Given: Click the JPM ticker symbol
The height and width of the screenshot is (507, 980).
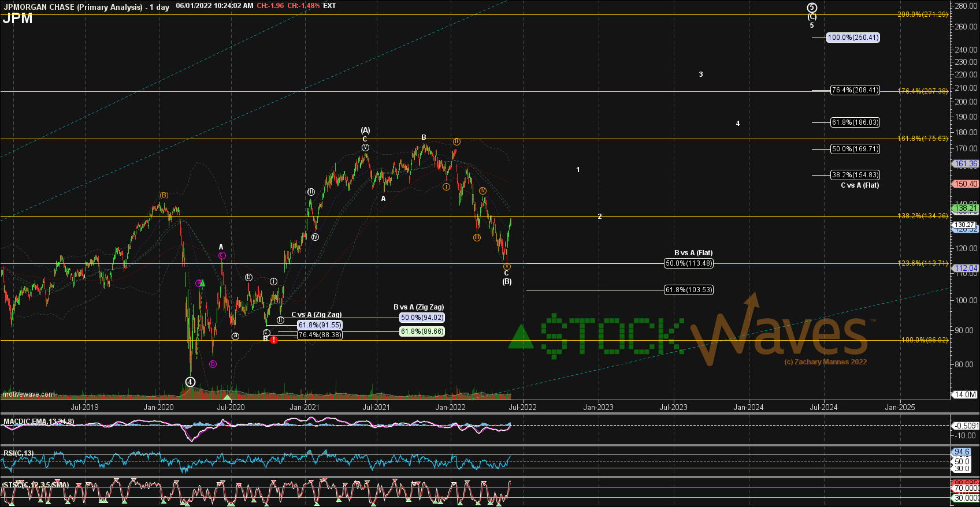Looking at the screenshot, I should (x=17, y=18).
